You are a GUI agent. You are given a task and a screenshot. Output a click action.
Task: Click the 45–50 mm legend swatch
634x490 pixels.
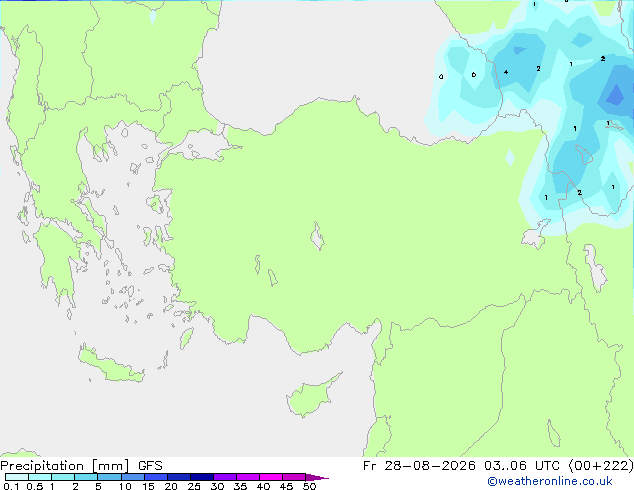pos(294,477)
